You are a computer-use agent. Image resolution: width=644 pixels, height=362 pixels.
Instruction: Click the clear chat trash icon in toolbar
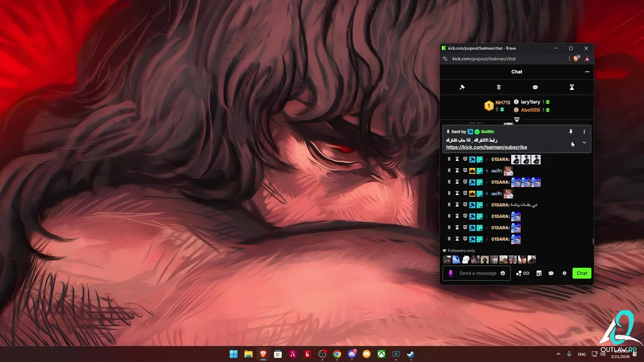499,87
